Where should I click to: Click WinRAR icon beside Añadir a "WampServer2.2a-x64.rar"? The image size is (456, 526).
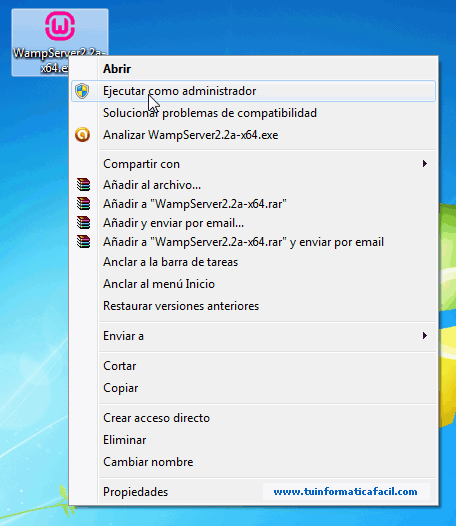pos(83,204)
